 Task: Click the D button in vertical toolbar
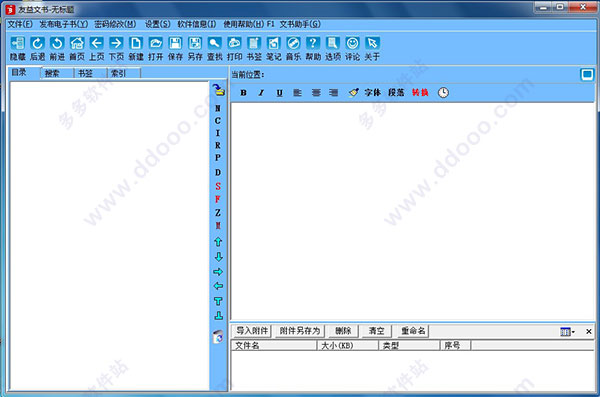218,172
